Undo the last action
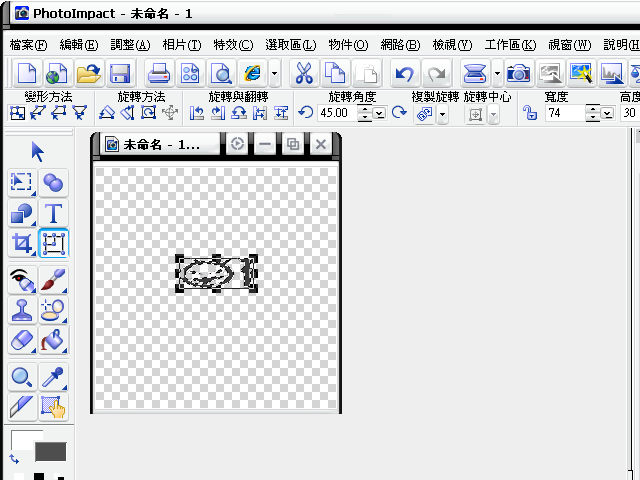This screenshot has height=480, width=640. pyautogui.click(x=404, y=74)
